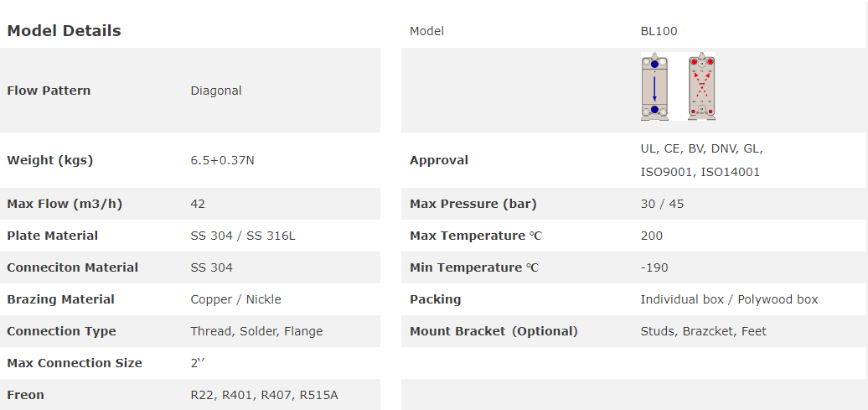Click the Brazing Material label

(60, 299)
